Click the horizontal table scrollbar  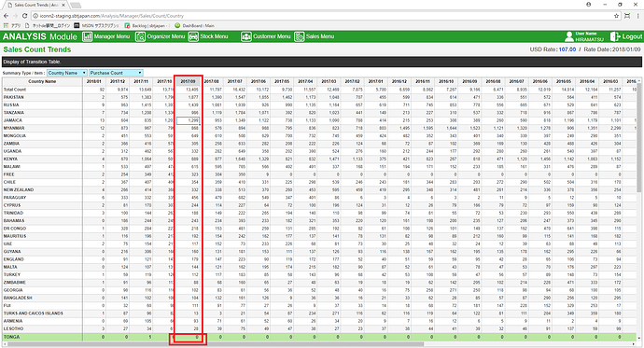(x=214, y=344)
